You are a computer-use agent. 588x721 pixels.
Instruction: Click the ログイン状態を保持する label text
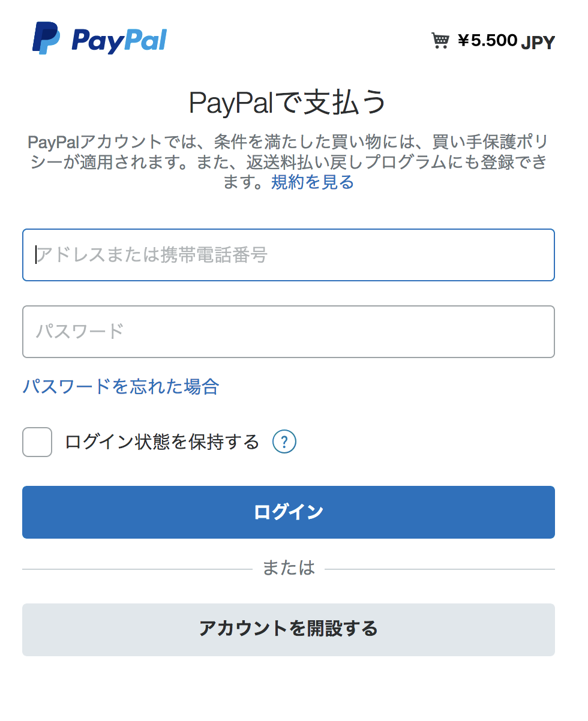162,443
